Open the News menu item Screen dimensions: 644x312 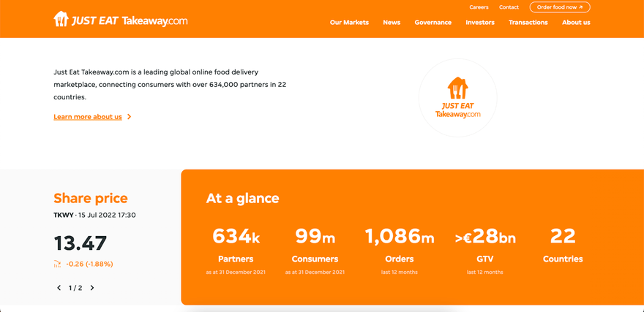(392, 23)
